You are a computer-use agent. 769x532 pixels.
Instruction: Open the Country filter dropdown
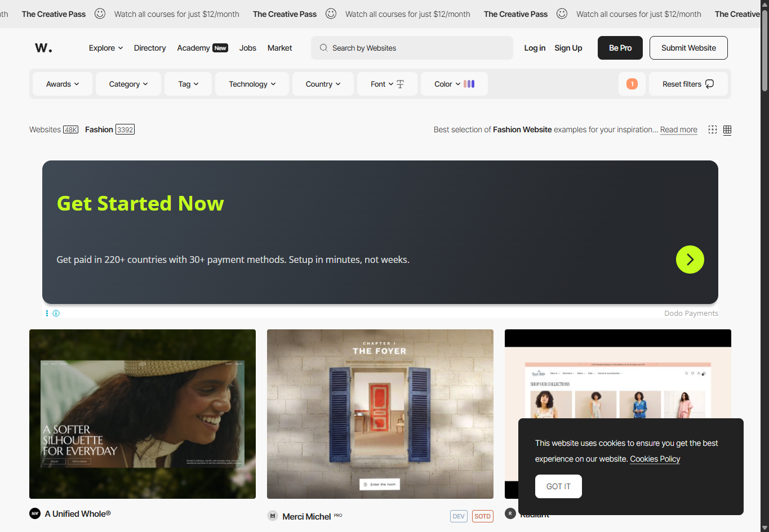[323, 84]
